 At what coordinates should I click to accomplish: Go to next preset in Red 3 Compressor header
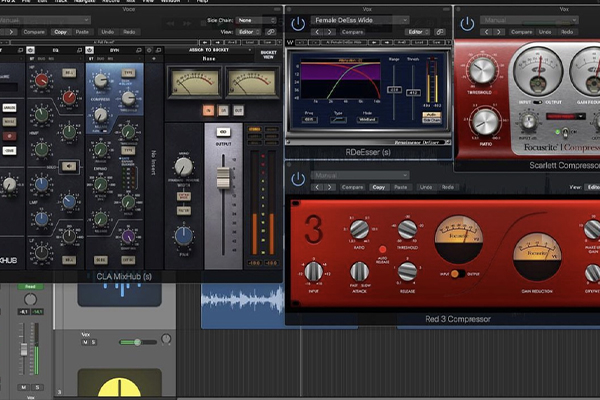(329, 187)
